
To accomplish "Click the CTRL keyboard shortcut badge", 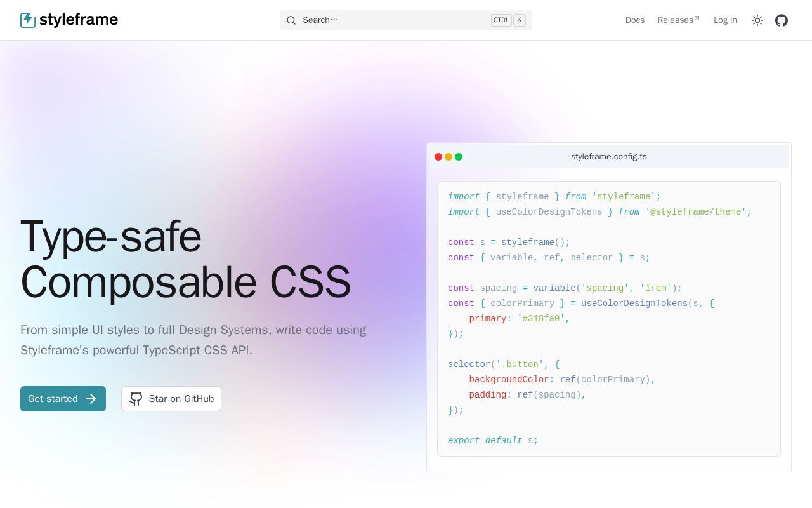I will click(x=501, y=20).
